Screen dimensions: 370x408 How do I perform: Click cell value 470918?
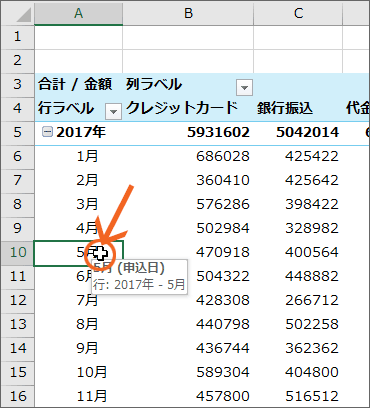coord(223,252)
